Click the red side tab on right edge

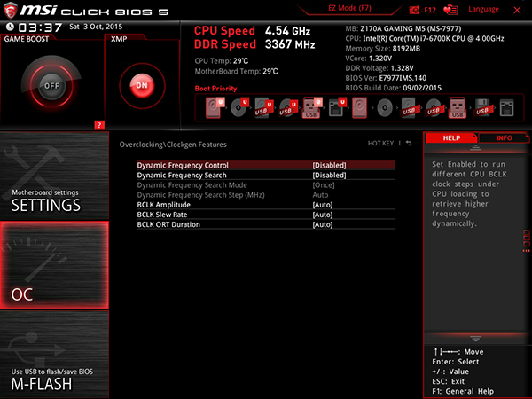pyautogui.click(x=527, y=241)
